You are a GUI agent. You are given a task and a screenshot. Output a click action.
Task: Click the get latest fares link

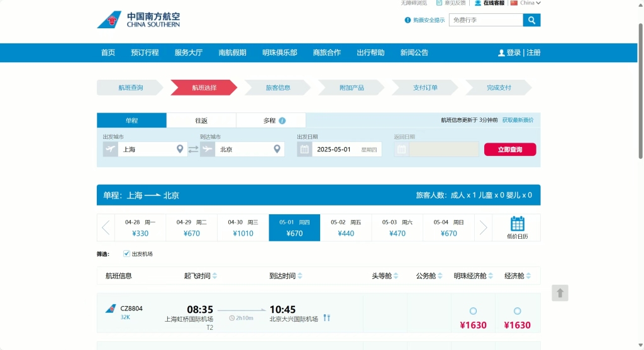click(x=517, y=120)
